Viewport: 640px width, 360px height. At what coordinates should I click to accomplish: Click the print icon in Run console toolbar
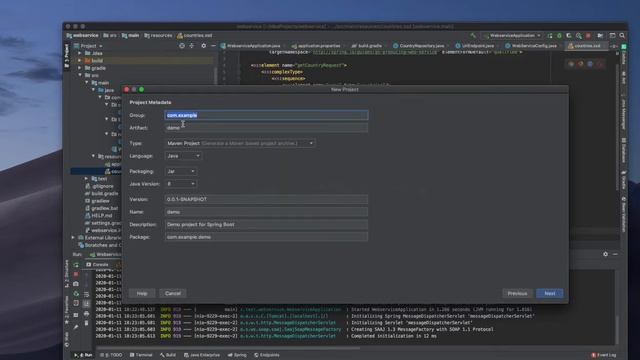pos(86,314)
